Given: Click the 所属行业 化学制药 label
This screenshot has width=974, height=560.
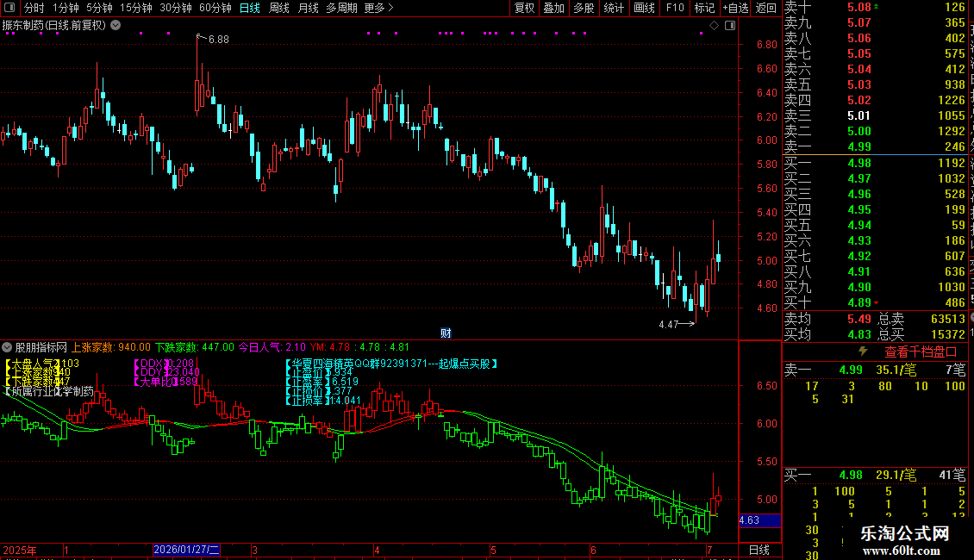Looking at the screenshot, I should pos(50,392).
